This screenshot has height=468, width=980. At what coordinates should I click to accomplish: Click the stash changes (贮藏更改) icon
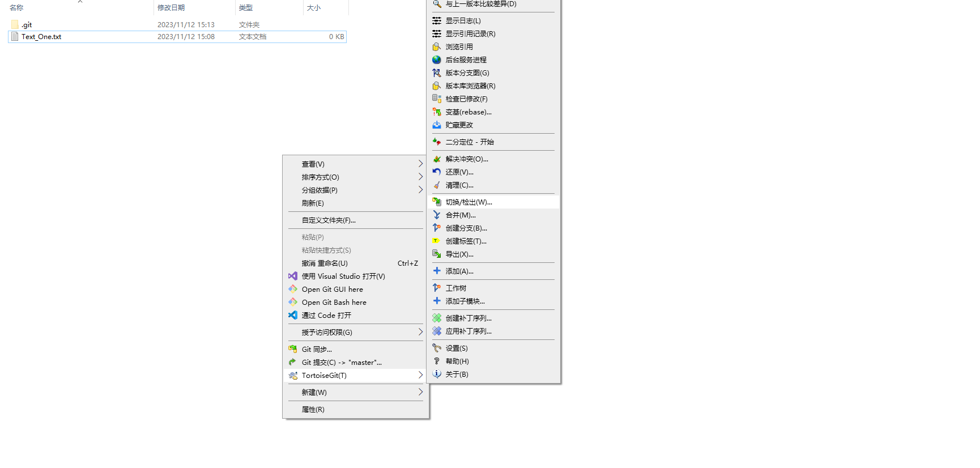(437, 125)
